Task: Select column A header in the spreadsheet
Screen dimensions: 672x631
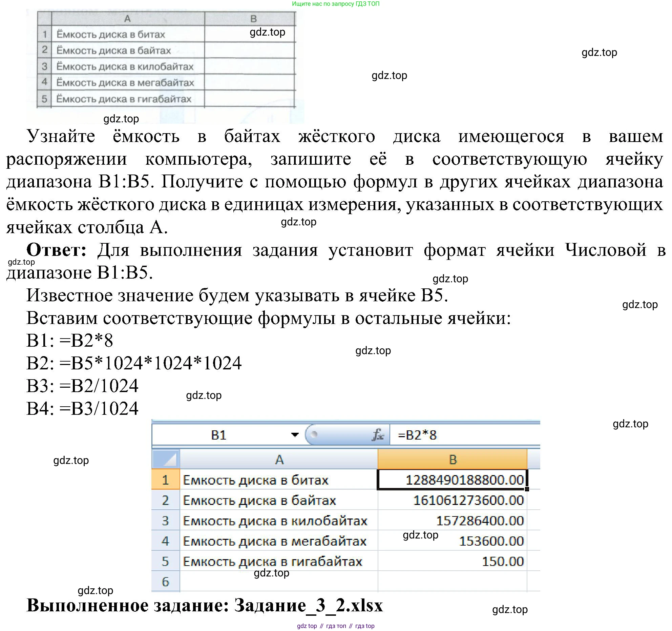Action: point(279,460)
